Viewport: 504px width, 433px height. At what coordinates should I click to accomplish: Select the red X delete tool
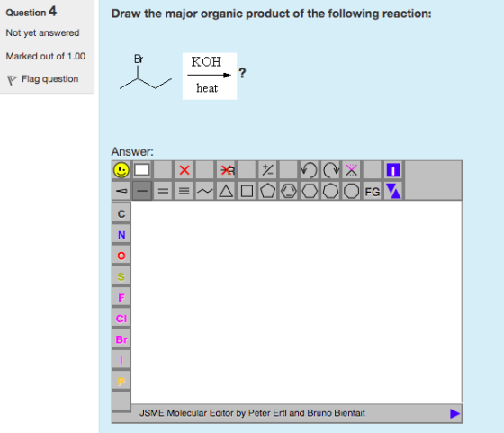click(x=184, y=170)
